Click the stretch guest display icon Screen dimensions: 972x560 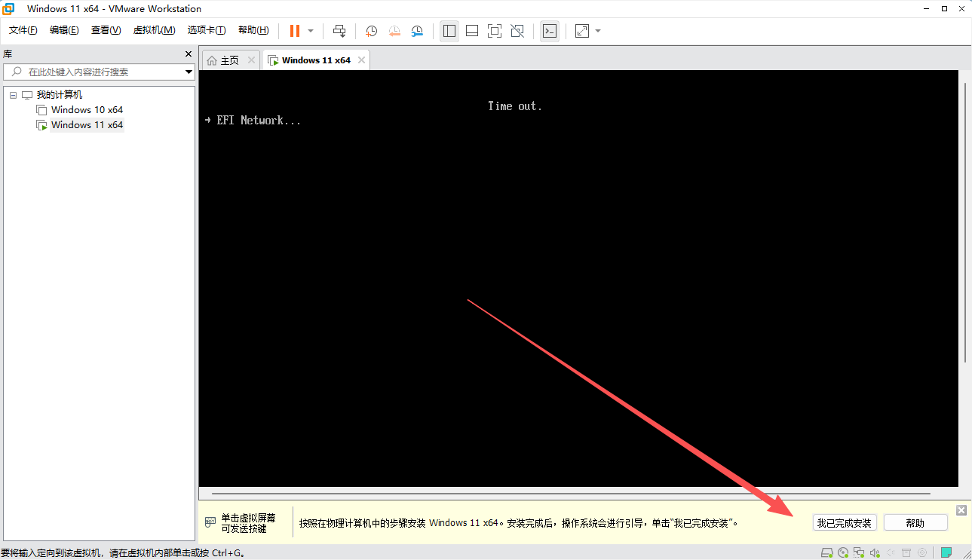click(582, 31)
